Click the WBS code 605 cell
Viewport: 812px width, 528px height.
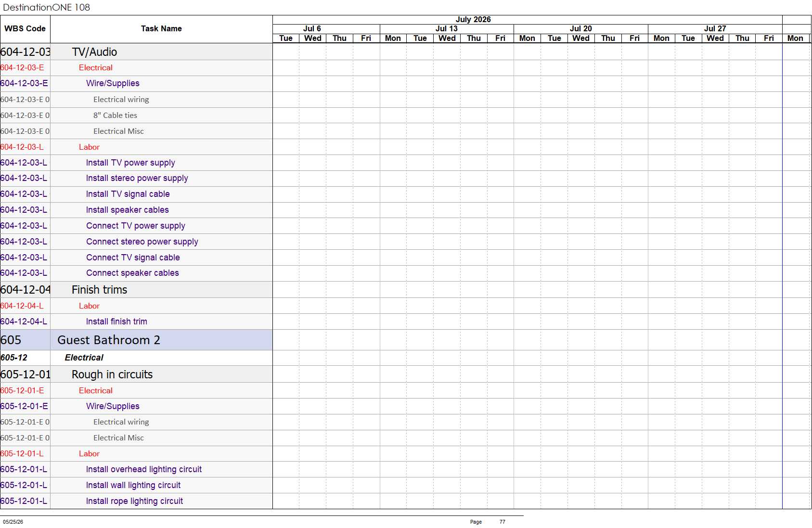pyautogui.click(x=25, y=340)
